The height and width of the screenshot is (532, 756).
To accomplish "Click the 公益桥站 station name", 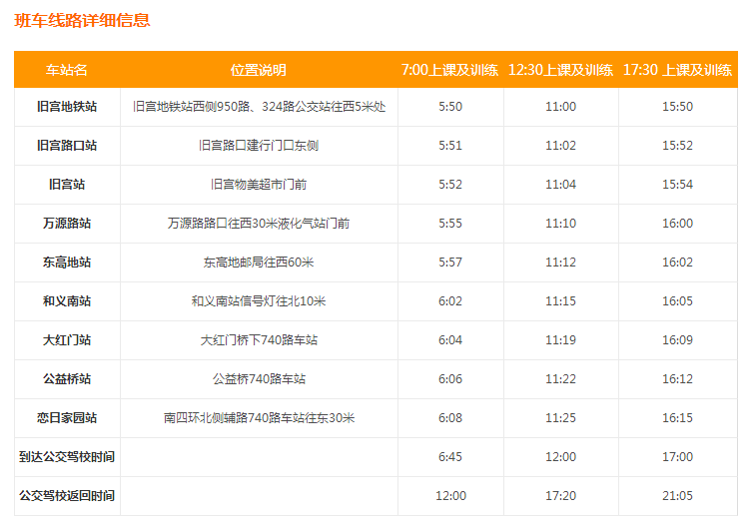I will 67,379.
